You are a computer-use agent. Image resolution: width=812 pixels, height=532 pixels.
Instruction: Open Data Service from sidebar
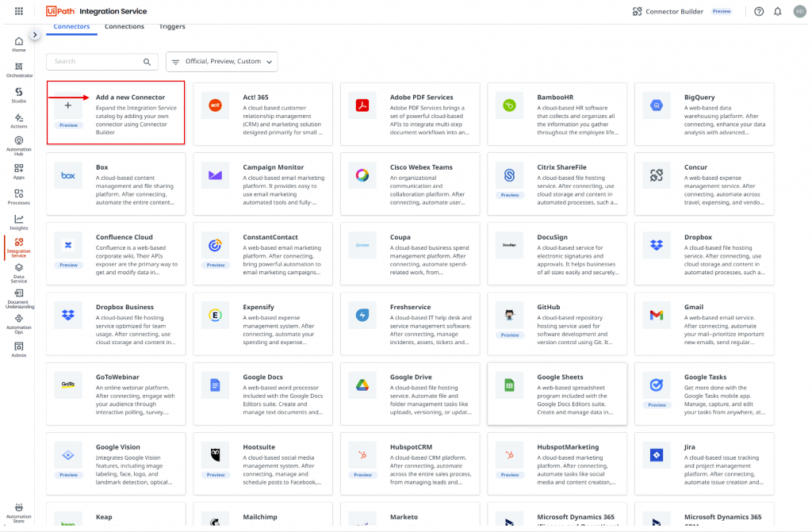tap(19, 273)
